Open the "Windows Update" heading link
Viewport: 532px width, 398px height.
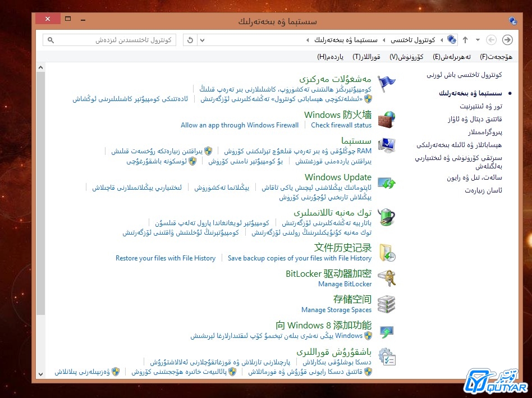coord(338,177)
